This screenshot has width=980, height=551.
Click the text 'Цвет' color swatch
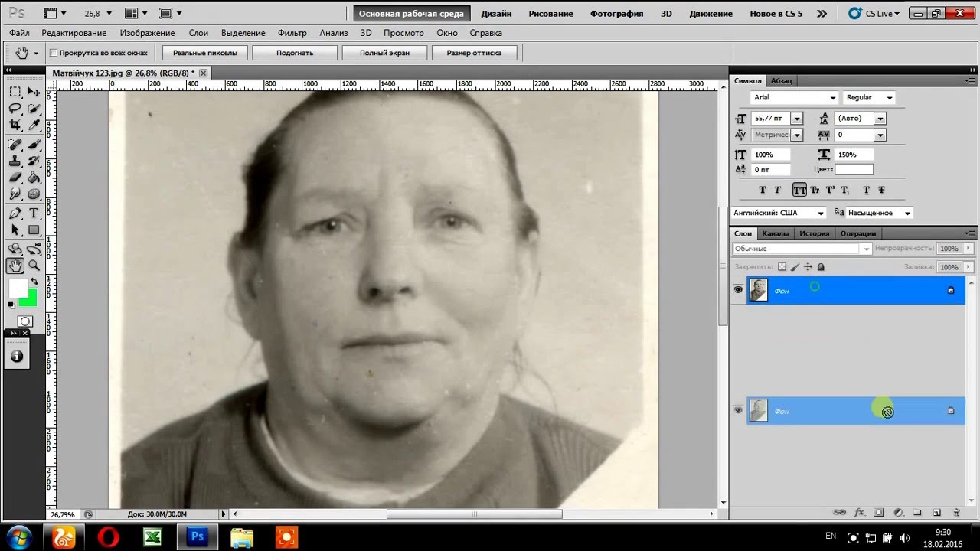(854, 170)
